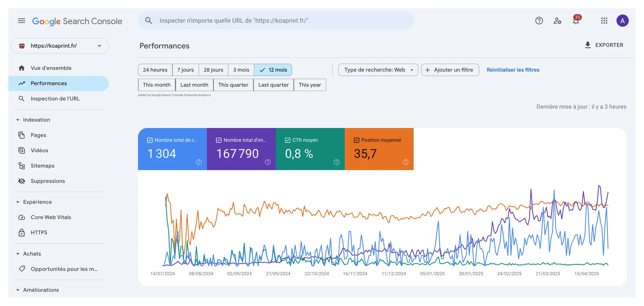Click the This year button
The height and width of the screenshot is (306, 644).
tap(310, 85)
